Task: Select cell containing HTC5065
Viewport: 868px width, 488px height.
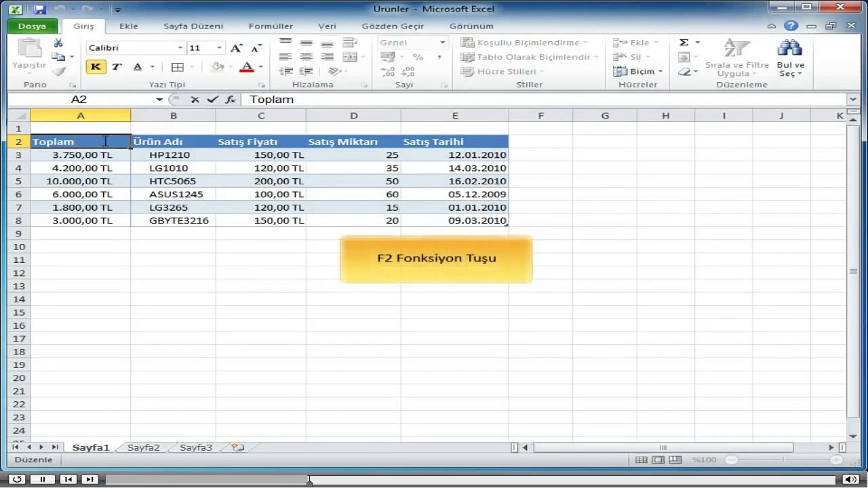Action: [x=173, y=181]
